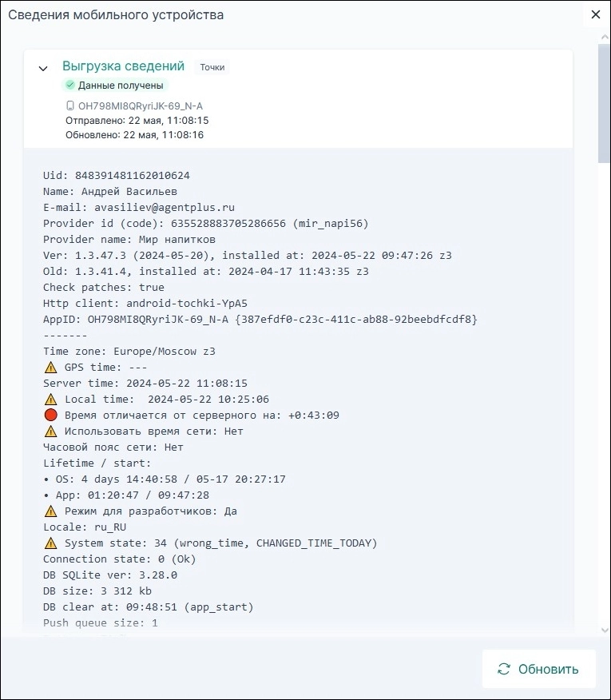Click the red circle time difference icon
The height and width of the screenshot is (700, 611).
point(51,416)
